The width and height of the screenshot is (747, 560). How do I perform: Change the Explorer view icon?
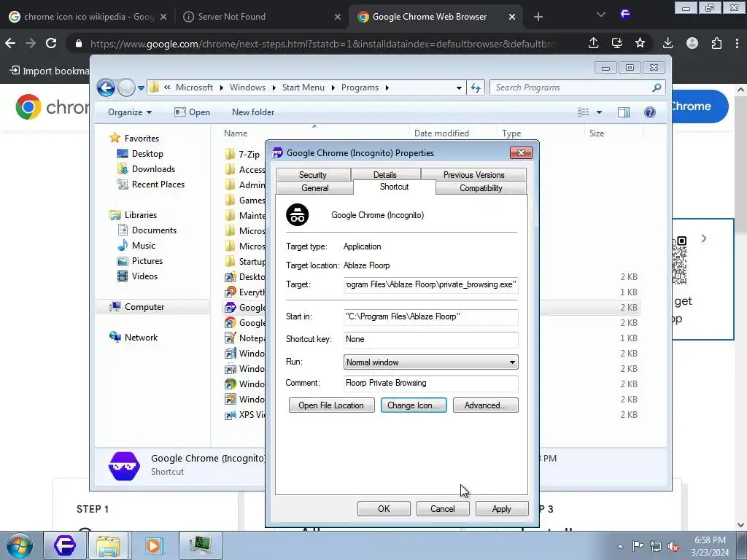(583, 112)
